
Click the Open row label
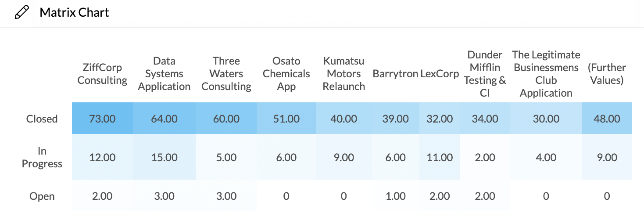pos(42,196)
